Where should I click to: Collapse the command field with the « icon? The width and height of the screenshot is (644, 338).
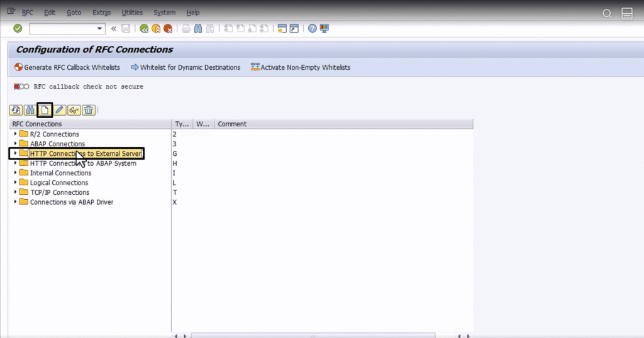point(113,28)
